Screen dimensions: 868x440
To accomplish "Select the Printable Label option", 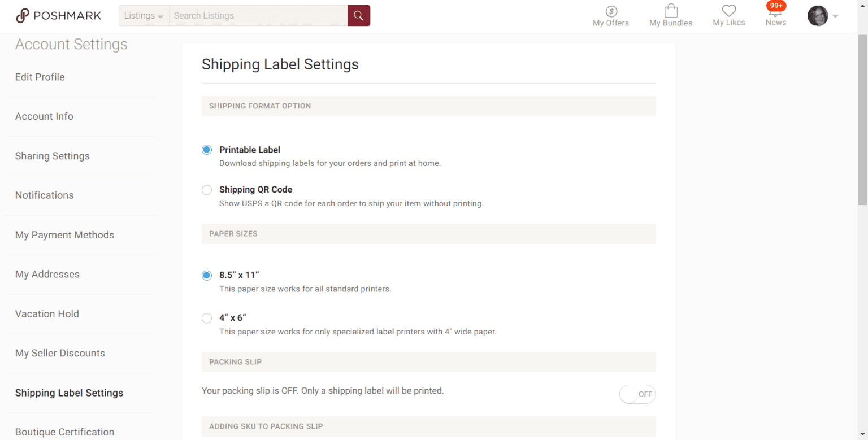I will [x=207, y=149].
